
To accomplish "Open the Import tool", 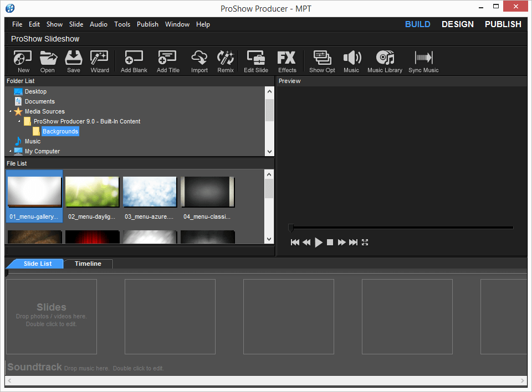I will click(199, 61).
